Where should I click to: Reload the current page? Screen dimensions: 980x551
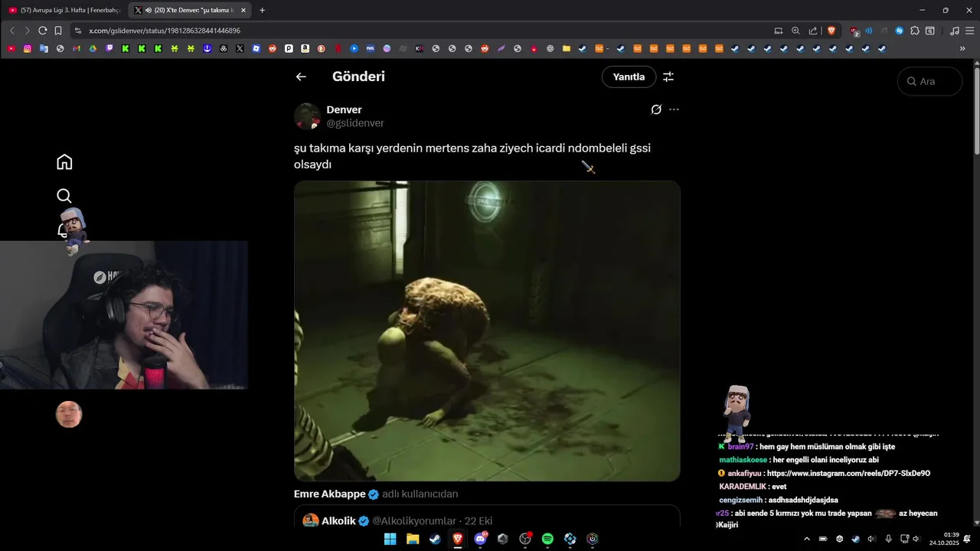coord(42,31)
